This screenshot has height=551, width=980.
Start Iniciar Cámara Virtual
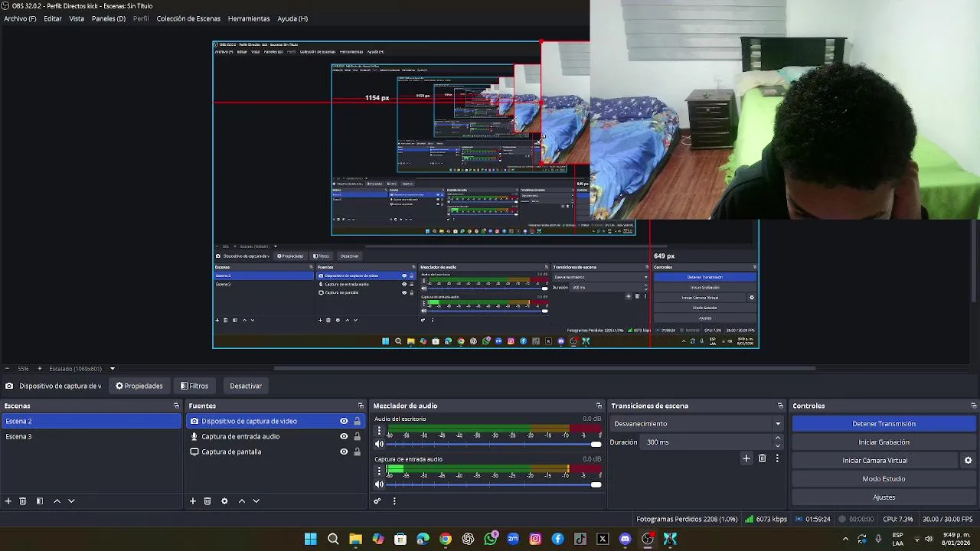(875, 461)
